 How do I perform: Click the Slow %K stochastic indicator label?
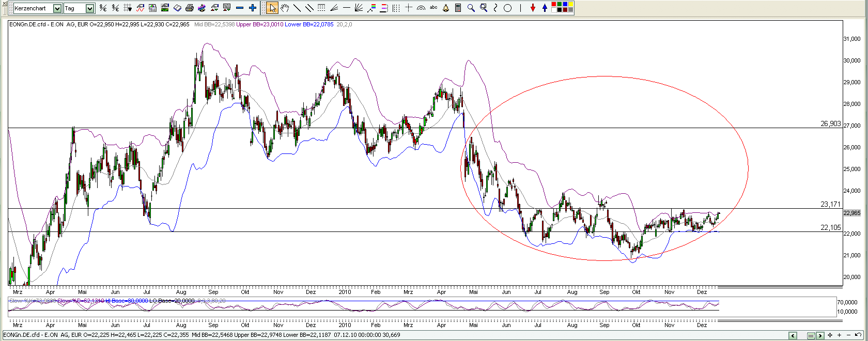coord(33,301)
